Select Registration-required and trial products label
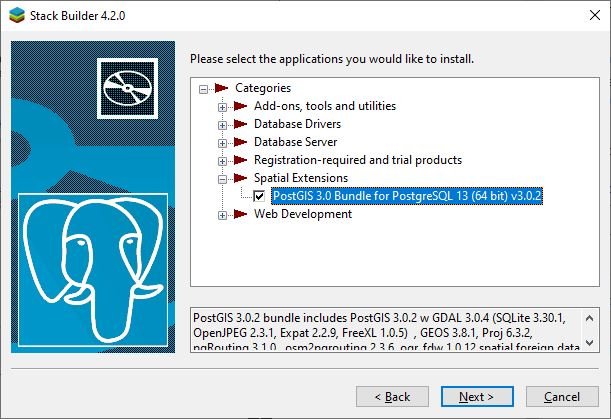Screen dimensions: 611x419 (x=358, y=160)
